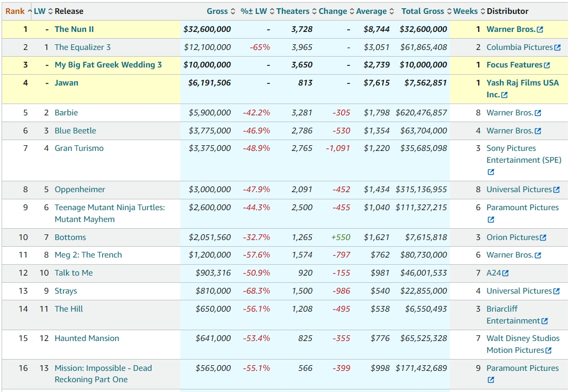This screenshot has height=392, width=570.
Task: Click external link icon in Meg 2: The Trench row
Action: [538, 255]
